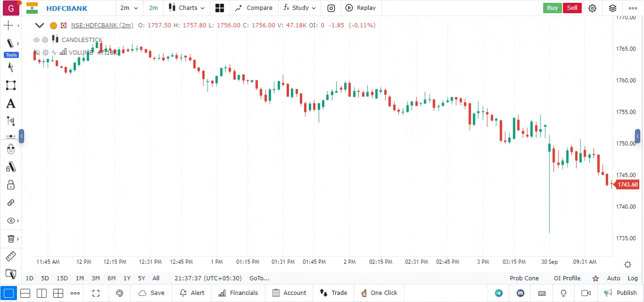
Task: Click the chart screenshot camera icon
Action: [331, 8]
